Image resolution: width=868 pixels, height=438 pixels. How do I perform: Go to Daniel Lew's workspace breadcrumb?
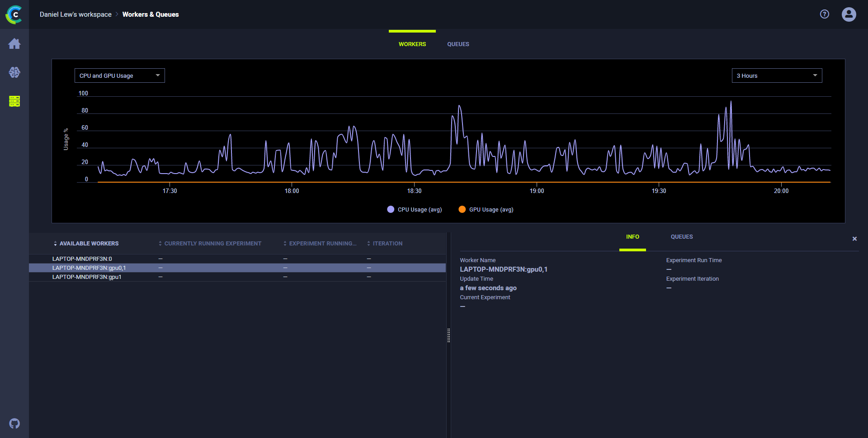point(75,14)
